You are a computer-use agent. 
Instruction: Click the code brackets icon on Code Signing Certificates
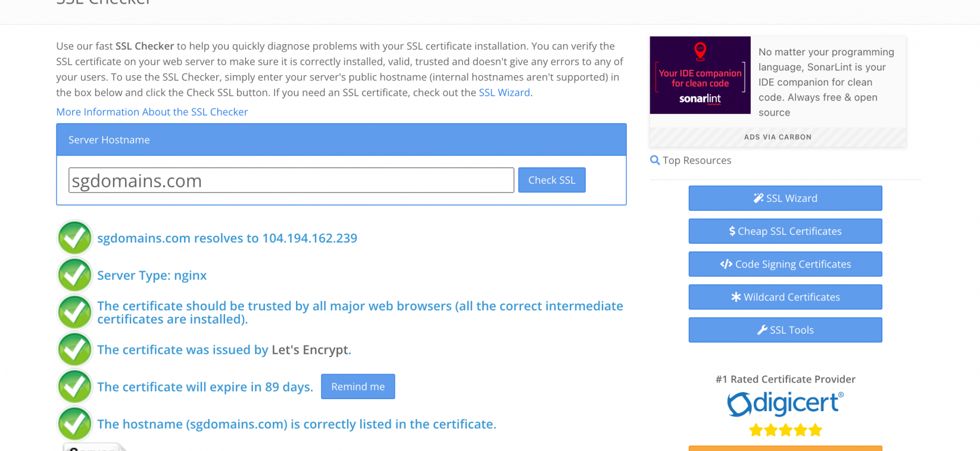click(x=726, y=264)
